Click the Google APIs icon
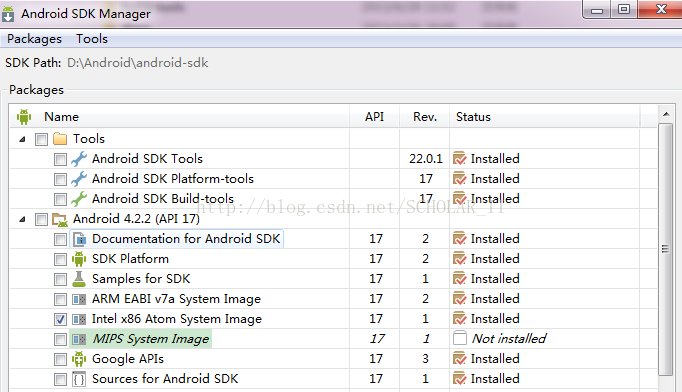 tap(79, 359)
